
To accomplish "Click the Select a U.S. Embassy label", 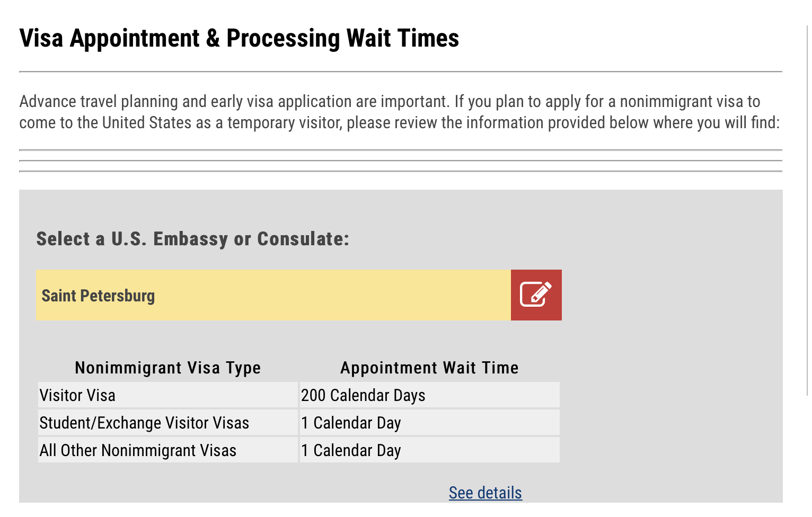I will 193,239.
